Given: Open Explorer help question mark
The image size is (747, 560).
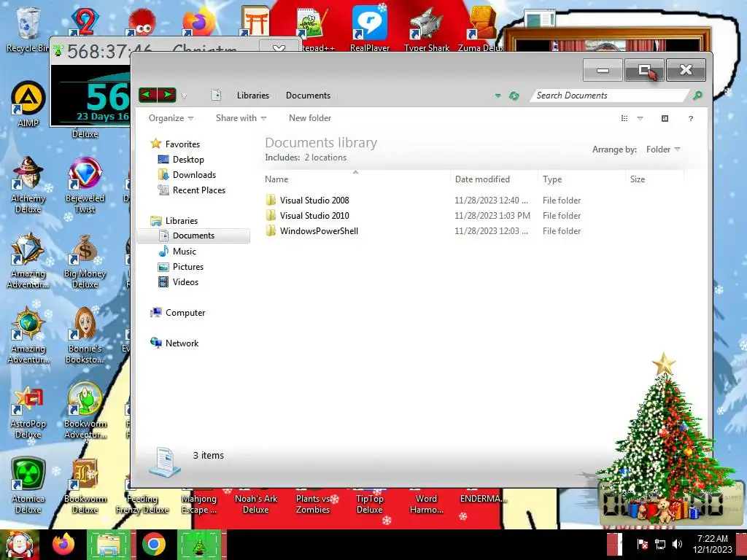Looking at the screenshot, I should pyautogui.click(x=691, y=119).
